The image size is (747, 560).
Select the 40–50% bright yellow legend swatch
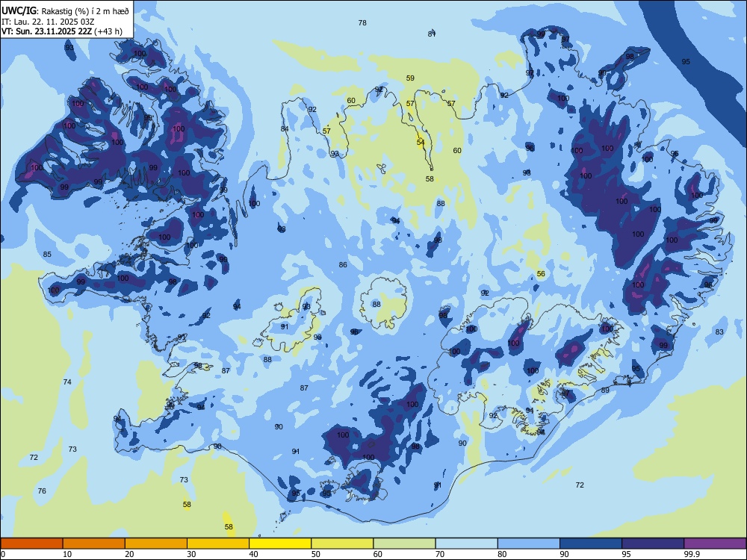(x=280, y=544)
